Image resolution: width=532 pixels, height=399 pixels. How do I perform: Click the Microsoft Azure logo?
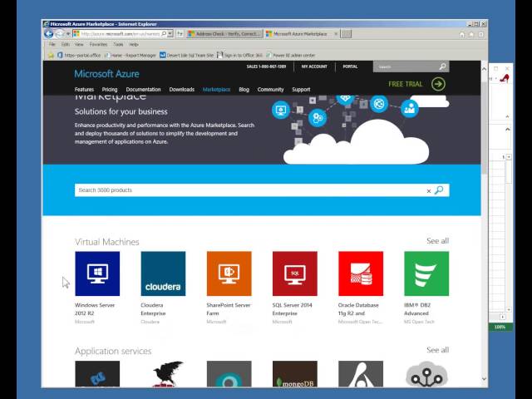pyautogui.click(x=106, y=74)
